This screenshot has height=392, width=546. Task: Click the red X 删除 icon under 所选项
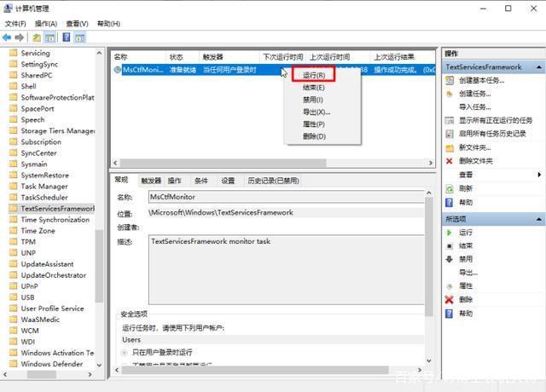(x=450, y=299)
